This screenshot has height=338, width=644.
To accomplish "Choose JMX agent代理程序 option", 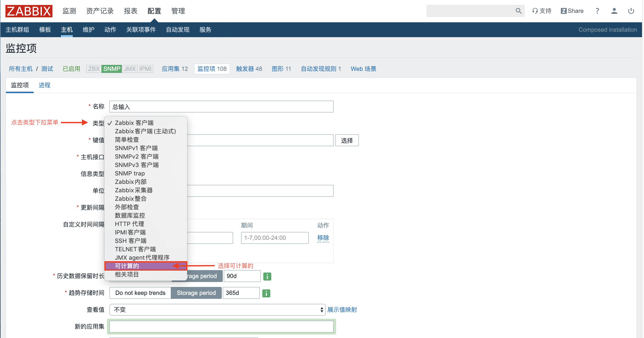I will pos(146,258).
